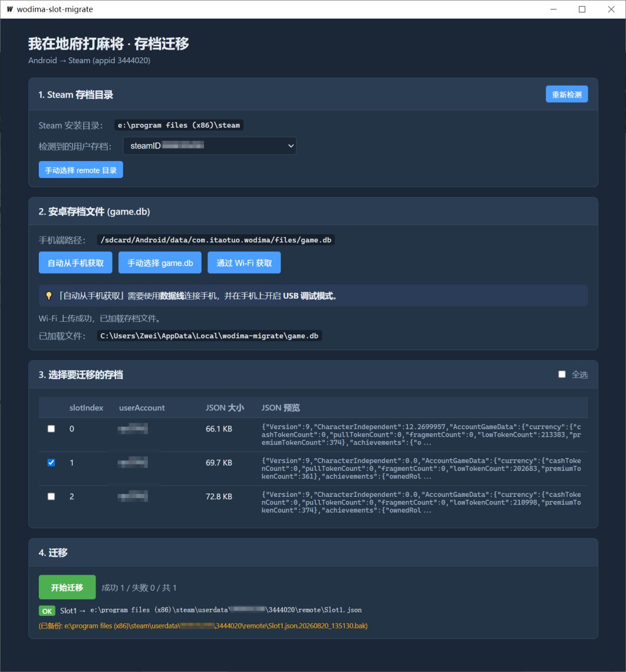Screen dimensions: 626x672
Task: Click the JSON preview of the 69.7 KB row
Action: tap(421, 468)
